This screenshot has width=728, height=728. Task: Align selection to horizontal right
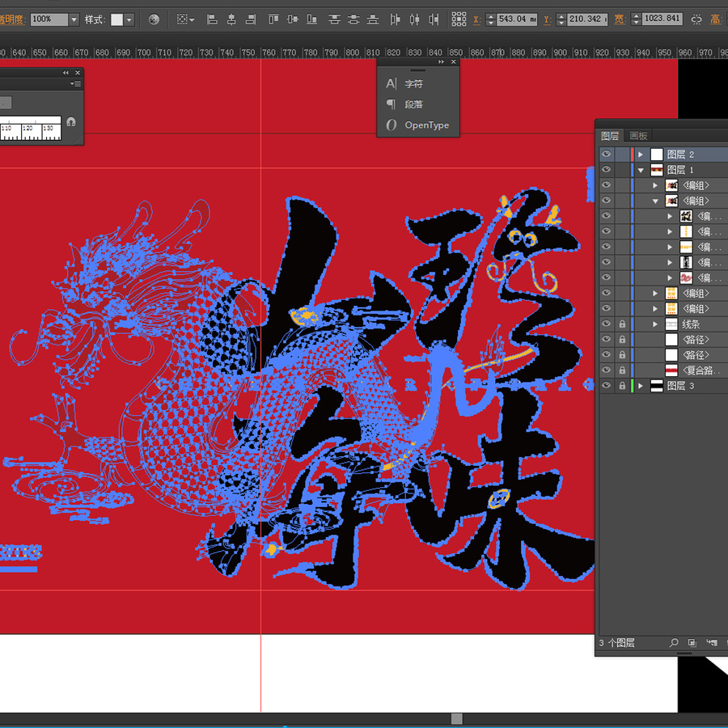pos(251,19)
